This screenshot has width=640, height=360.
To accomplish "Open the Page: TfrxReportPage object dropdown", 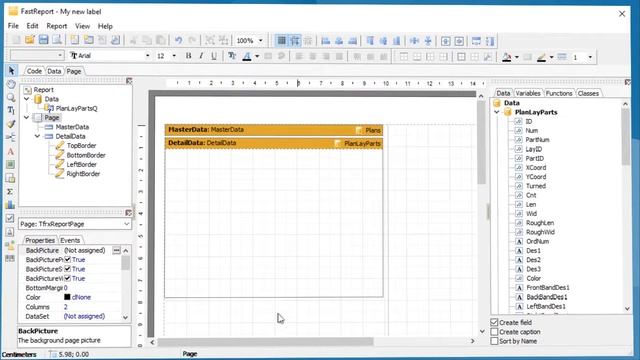I will coord(126,224).
